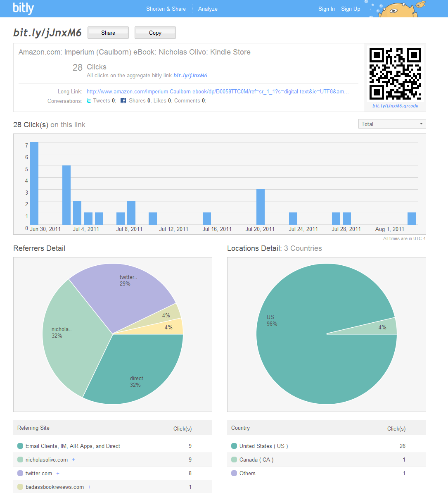Click the small orange fish in the header
The width and height of the screenshot is (448, 493).
tap(420, 5)
